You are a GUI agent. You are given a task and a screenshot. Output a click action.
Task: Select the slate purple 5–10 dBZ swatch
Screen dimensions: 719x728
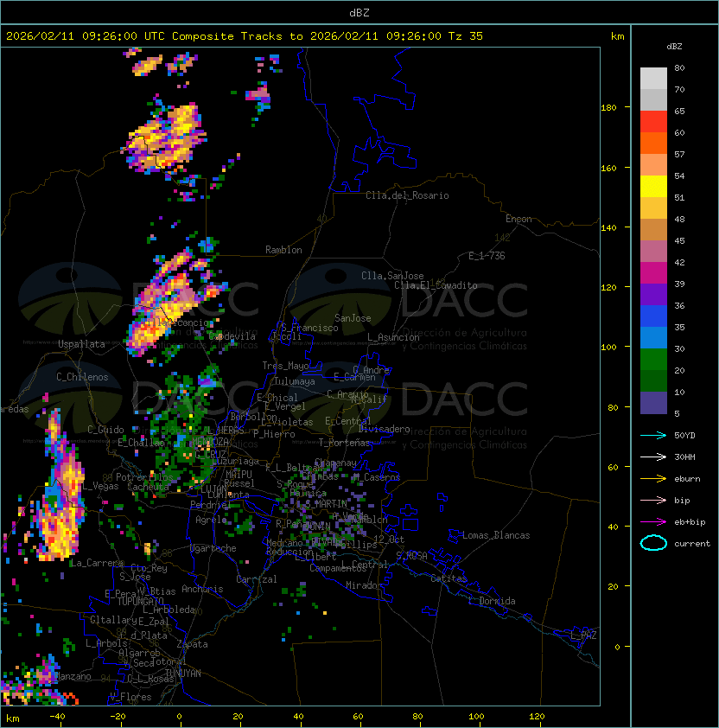coord(653,403)
